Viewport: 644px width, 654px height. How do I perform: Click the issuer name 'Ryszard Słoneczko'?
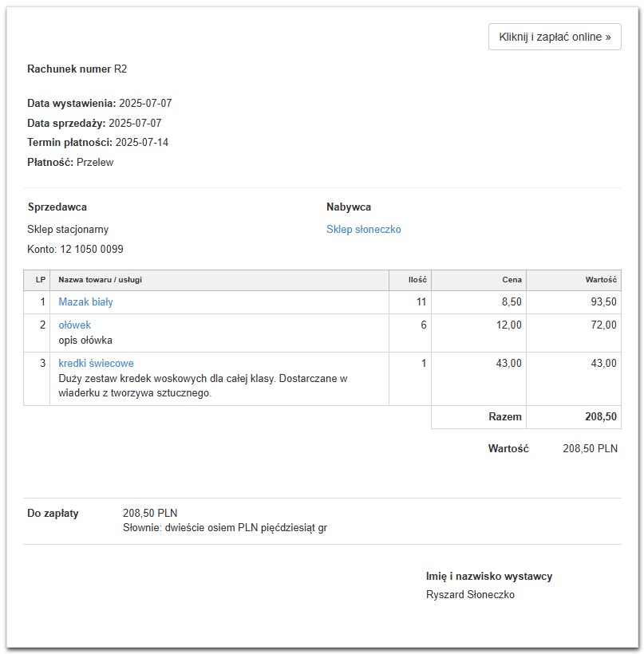470,595
